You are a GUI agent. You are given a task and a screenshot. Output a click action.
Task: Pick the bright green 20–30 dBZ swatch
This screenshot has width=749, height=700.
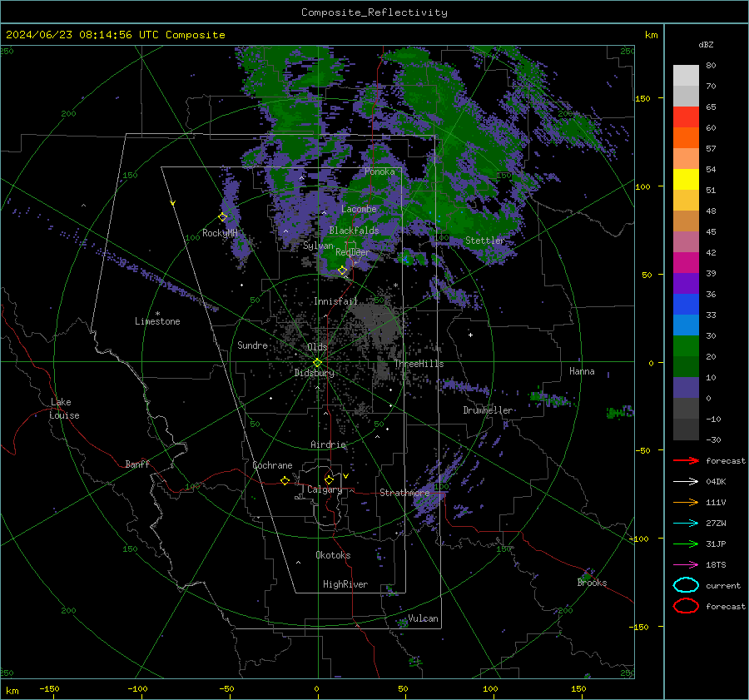686,346
